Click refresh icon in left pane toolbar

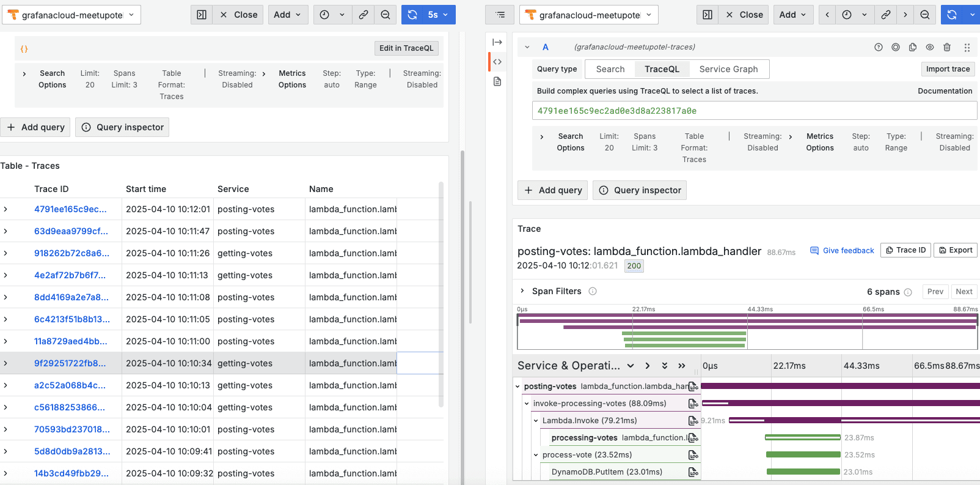[x=412, y=15]
